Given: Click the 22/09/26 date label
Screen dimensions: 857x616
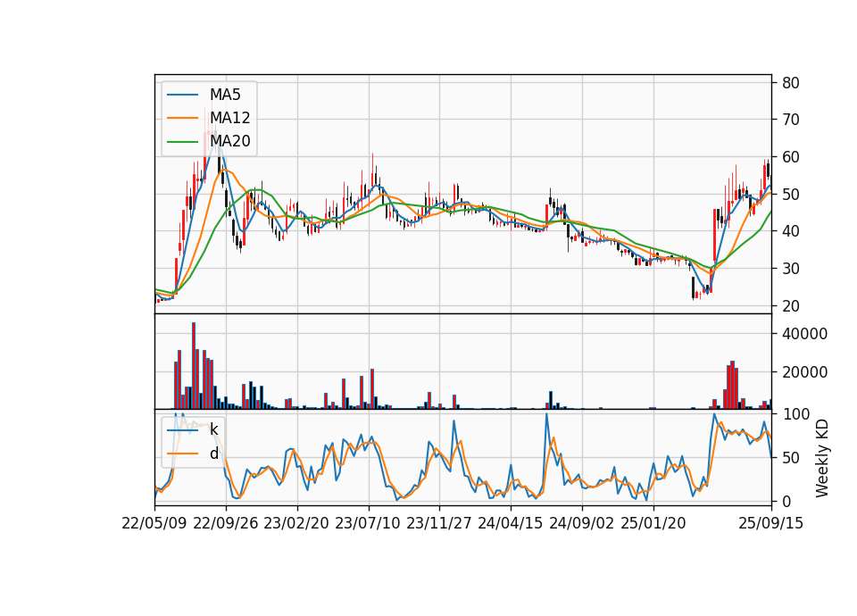Looking at the screenshot, I should coord(226,523).
